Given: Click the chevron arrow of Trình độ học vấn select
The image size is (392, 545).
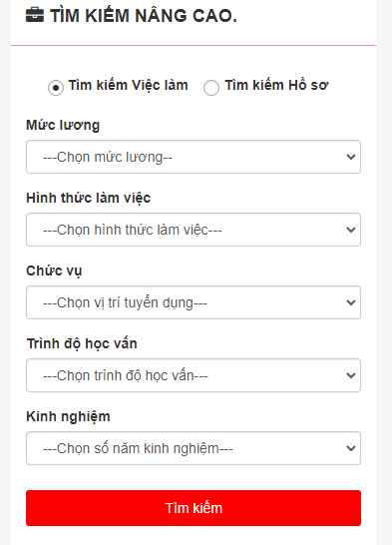Looking at the screenshot, I should 351,375.
